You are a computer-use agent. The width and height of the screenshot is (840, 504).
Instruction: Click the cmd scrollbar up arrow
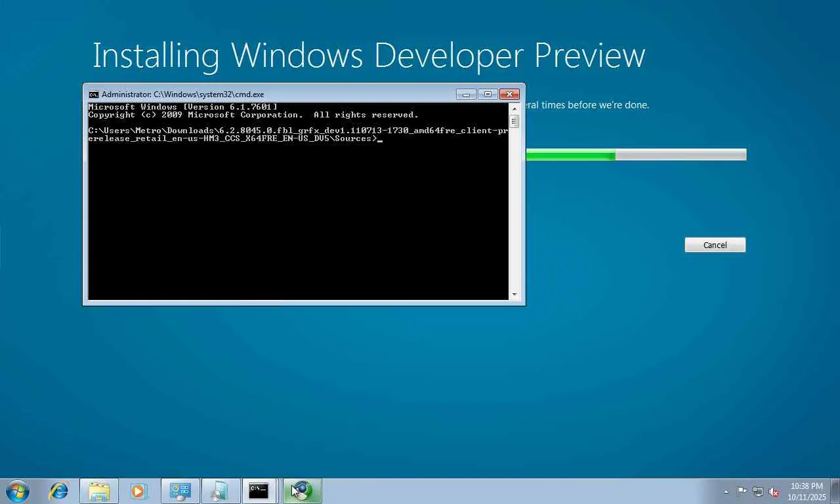[514, 108]
